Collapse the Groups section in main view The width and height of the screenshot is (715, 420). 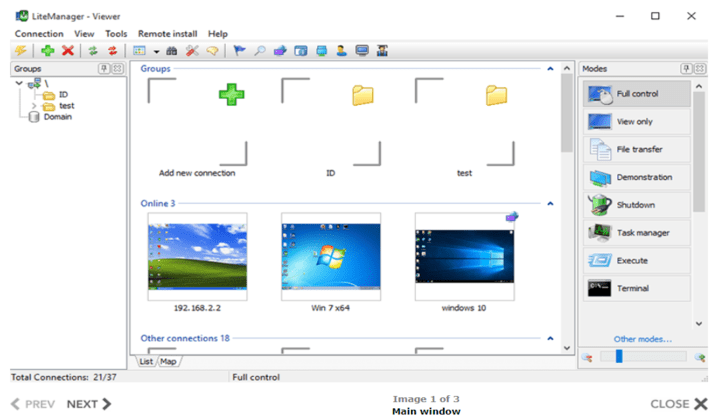[550, 69]
